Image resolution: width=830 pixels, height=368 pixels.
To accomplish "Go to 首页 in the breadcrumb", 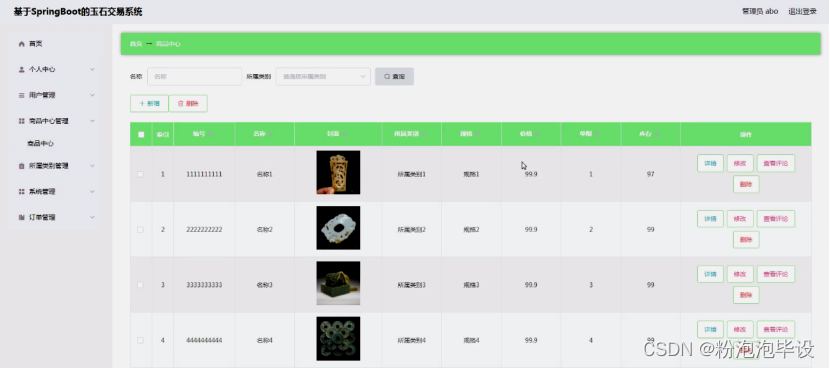I will coord(136,44).
